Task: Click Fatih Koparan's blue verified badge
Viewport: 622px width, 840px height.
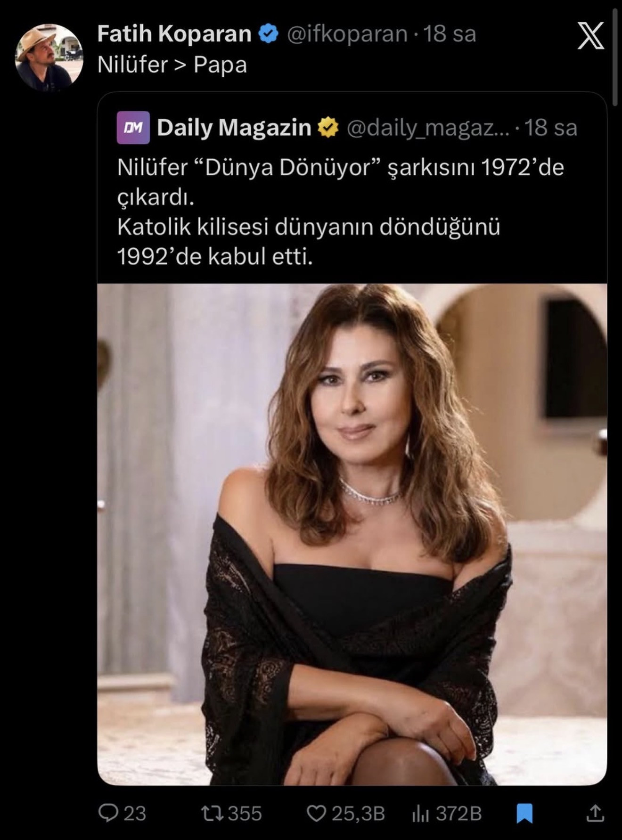Action: 269,34
